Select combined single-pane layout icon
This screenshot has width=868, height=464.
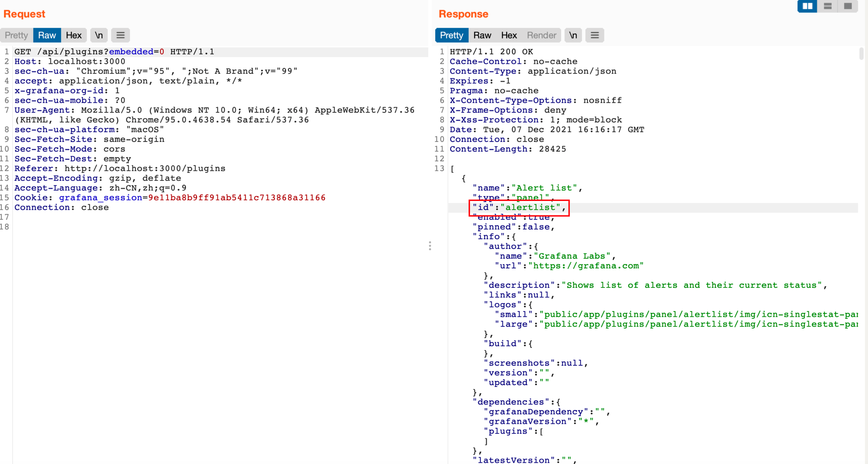(848, 7)
